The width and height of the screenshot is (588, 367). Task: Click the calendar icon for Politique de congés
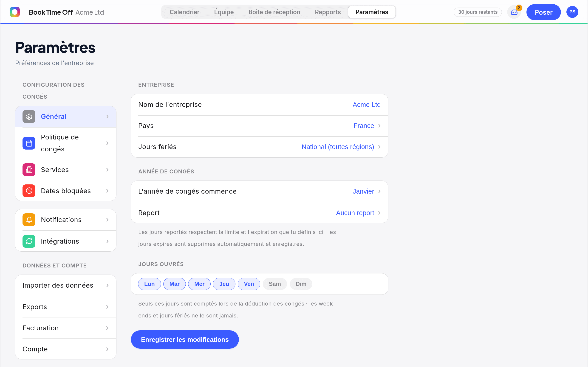(x=29, y=143)
